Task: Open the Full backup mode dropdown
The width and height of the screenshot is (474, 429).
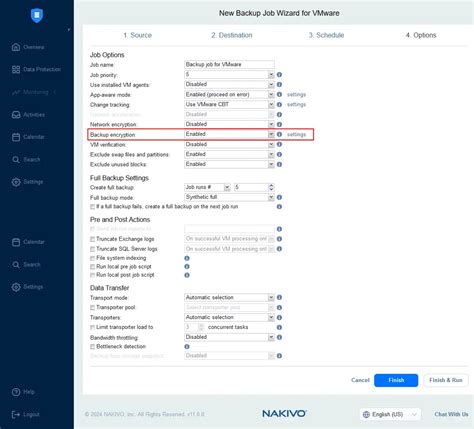Action: click(x=229, y=197)
